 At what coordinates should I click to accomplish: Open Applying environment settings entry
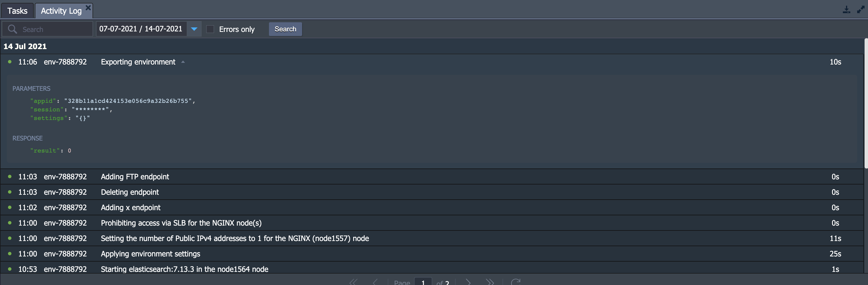(431, 254)
